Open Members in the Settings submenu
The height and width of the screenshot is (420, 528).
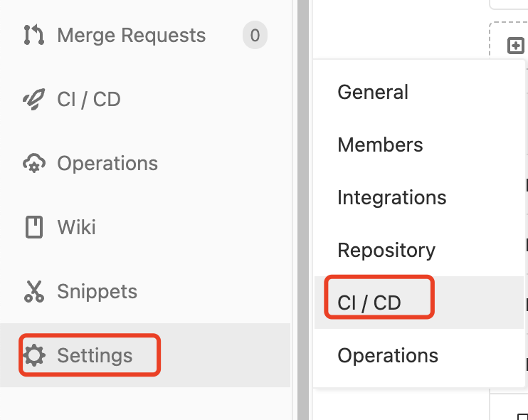(x=380, y=145)
